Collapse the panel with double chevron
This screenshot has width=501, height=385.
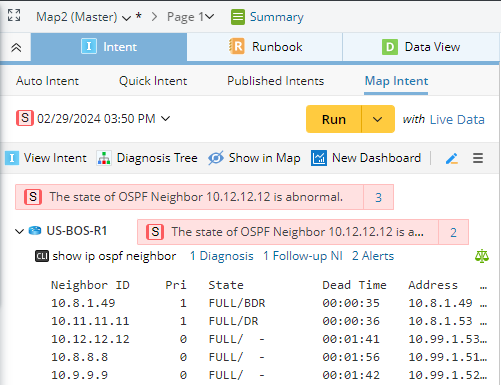(x=16, y=47)
